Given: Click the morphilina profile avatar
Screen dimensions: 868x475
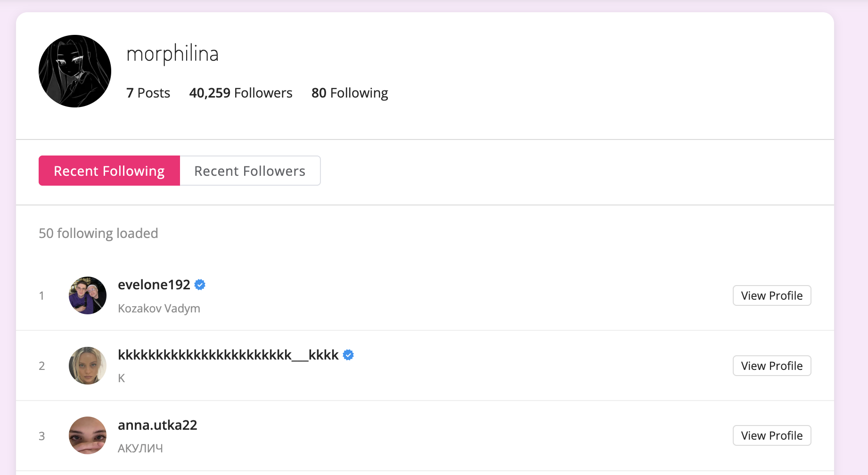Looking at the screenshot, I should click(x=75, y=71).
